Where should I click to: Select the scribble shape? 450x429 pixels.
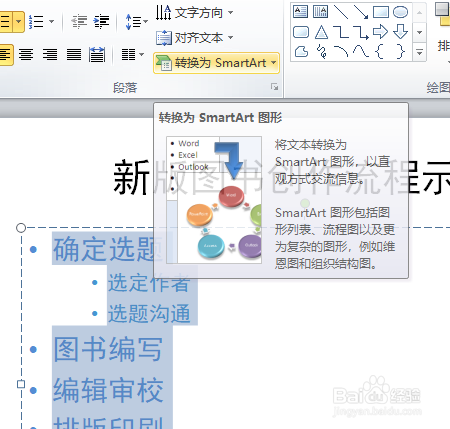tap(321, 52)
